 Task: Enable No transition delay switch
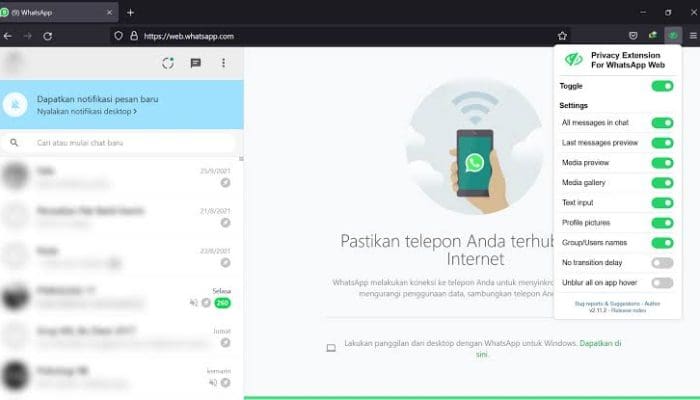662,262
